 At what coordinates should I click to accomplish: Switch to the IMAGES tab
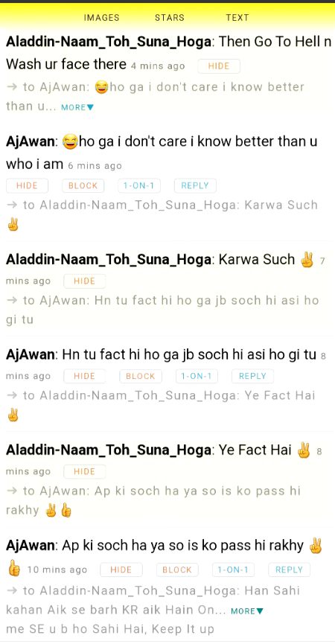(x=101, y=18)
